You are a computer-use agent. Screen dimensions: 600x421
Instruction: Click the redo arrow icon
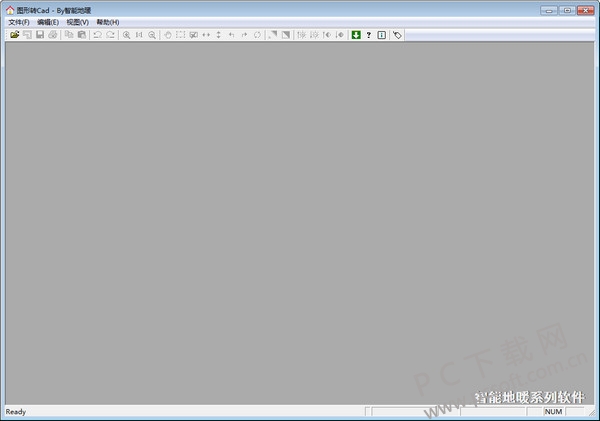pos(110,35)
